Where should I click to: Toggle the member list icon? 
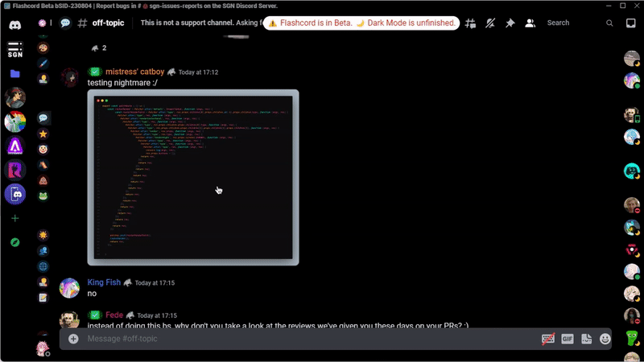pos(530,23)
